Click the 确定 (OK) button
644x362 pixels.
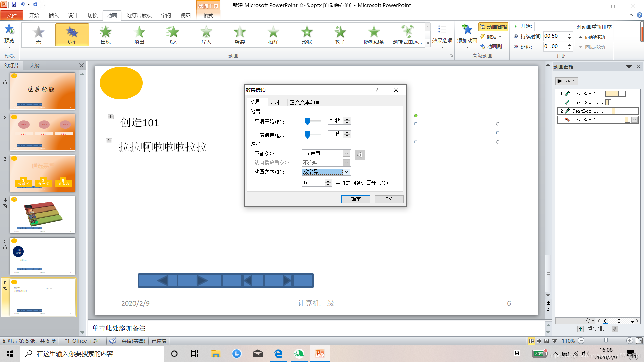356,199
